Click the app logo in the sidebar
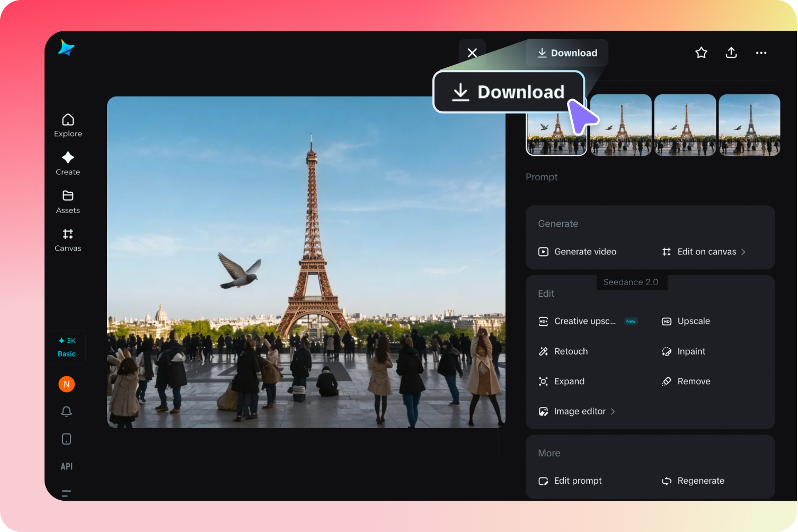The width and height of the screenshot is (798, 532). click(x=66, y=48)
